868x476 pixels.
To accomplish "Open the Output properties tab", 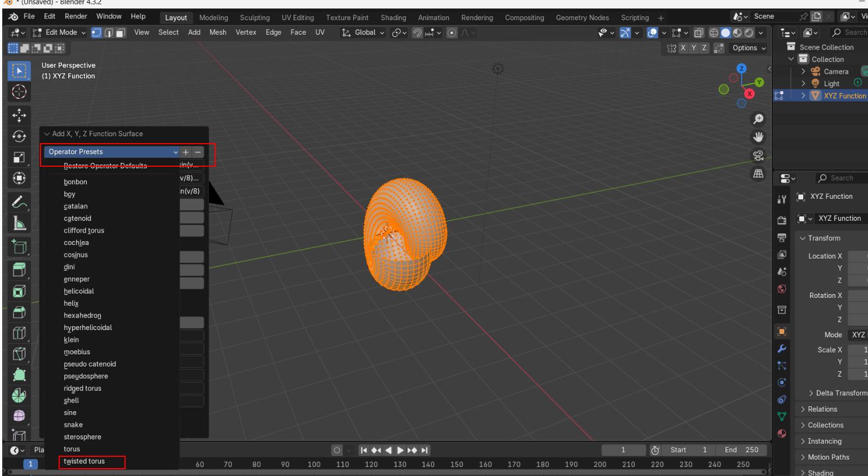I will point(782,238).
